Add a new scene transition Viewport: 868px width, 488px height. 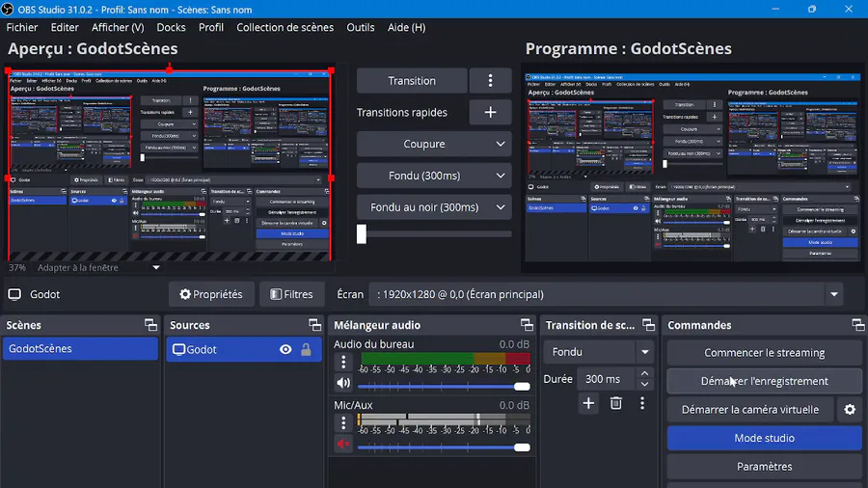click(588, 403)
